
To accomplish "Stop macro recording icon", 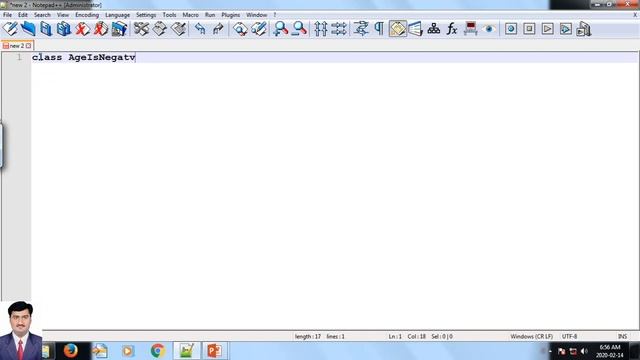I will [x=529, y=29].
